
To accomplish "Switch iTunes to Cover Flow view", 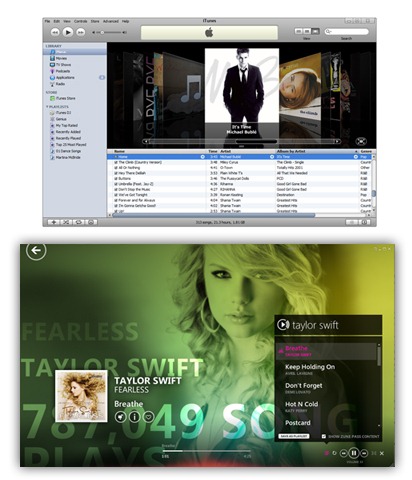I will [315, 31].
